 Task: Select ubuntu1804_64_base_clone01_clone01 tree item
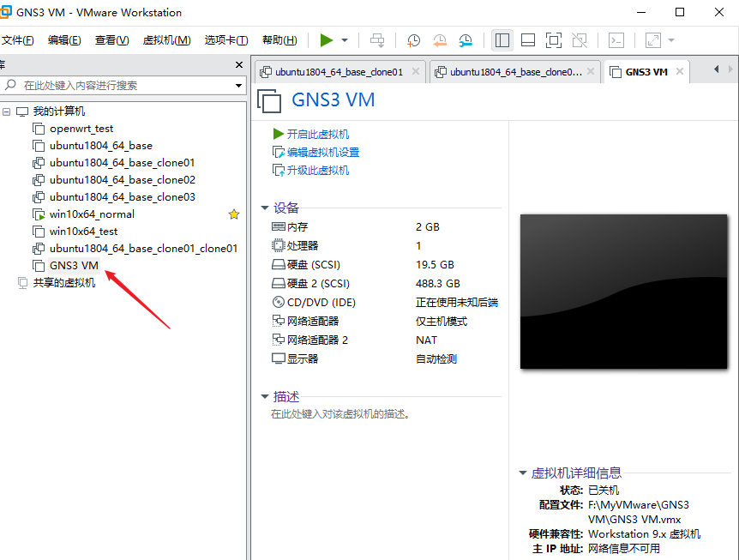[143, 249]
